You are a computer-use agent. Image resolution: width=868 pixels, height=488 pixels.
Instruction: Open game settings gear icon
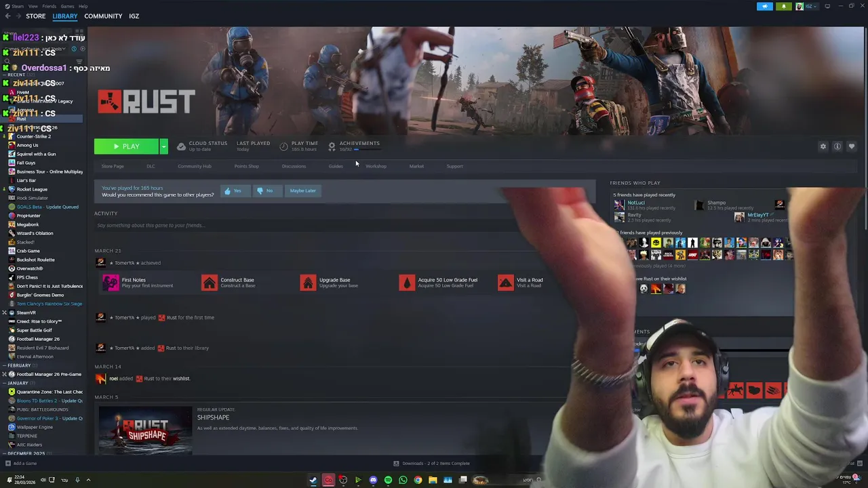pos(823,146)
